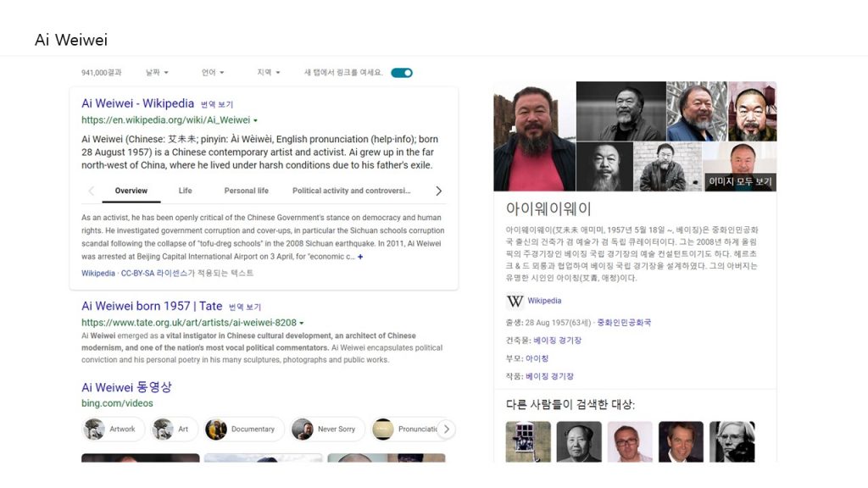Viewport: 868px width, 488px height.
Task: Open related person thumbnail with glasses and white shirt
Action: click(x=630, y=441)
